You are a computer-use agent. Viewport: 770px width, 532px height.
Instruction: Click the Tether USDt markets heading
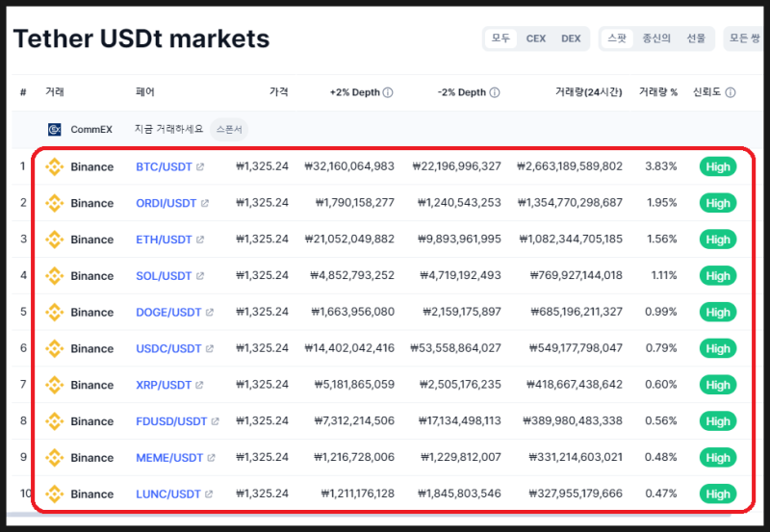(141, 38)
